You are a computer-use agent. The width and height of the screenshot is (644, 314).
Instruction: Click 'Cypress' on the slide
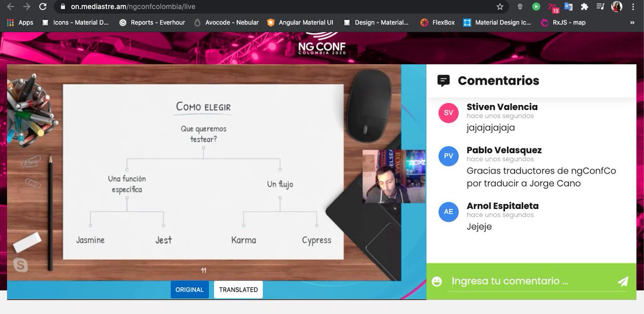click(317, 241)
